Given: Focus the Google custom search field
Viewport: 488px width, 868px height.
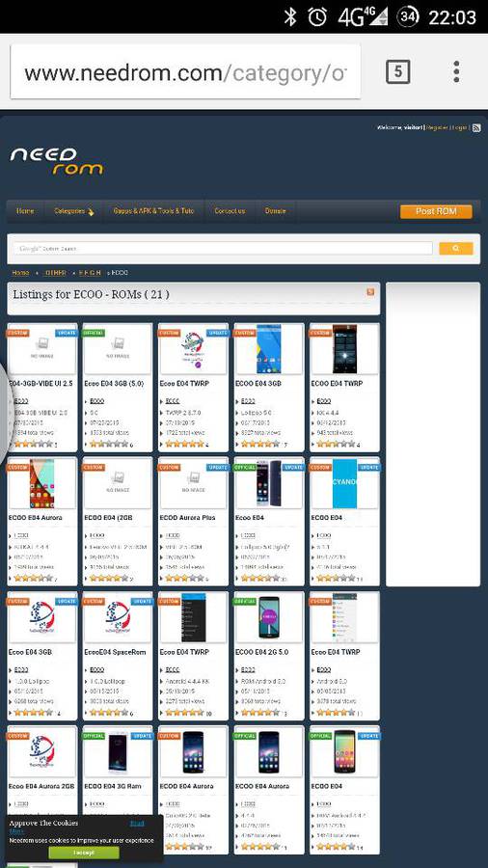Looking at the screenshot, I should coord(223,249).
